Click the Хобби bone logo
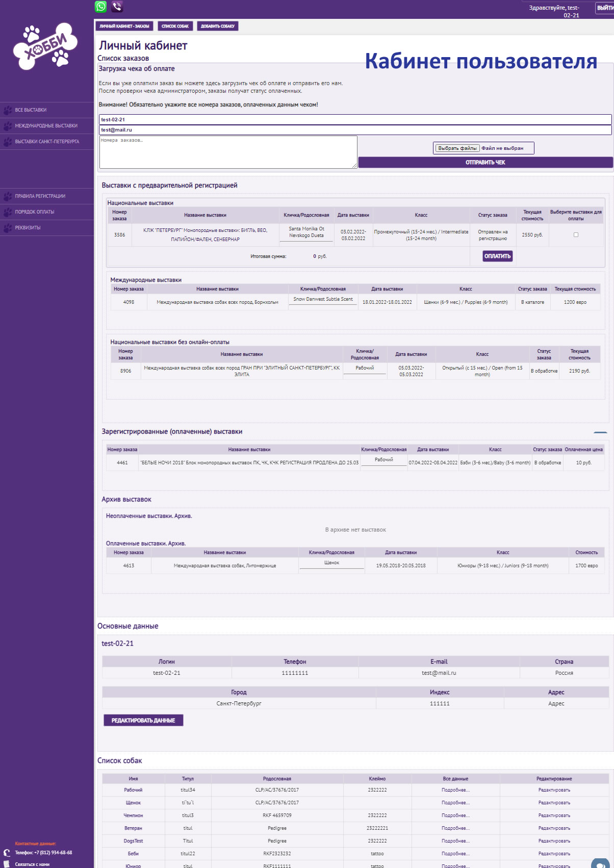 (45, 46)
